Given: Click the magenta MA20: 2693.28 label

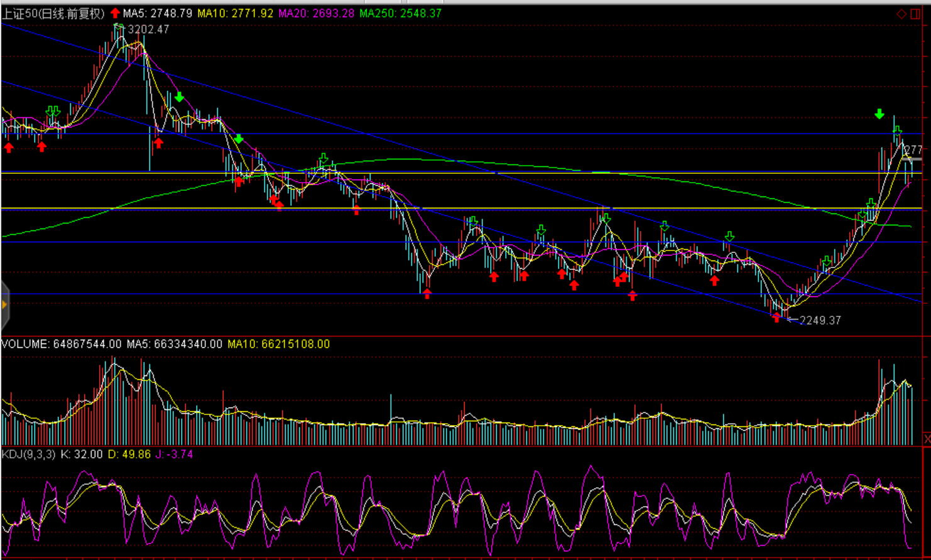Looking at the screenshot, I should click(x=316, y=13).
